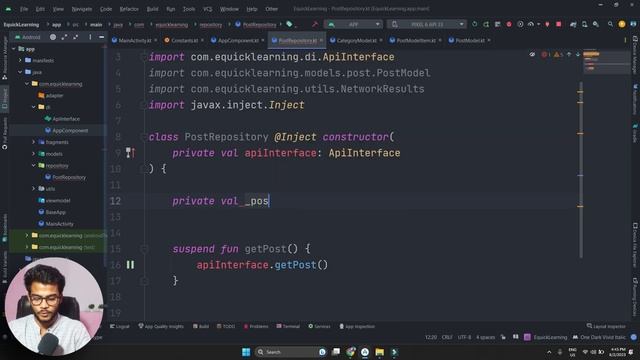This screenshot has width=640, height=360.
Task: Click recent tabs three-dots at tab bar end
Action: pyautogui.click(x=625, y=40)
